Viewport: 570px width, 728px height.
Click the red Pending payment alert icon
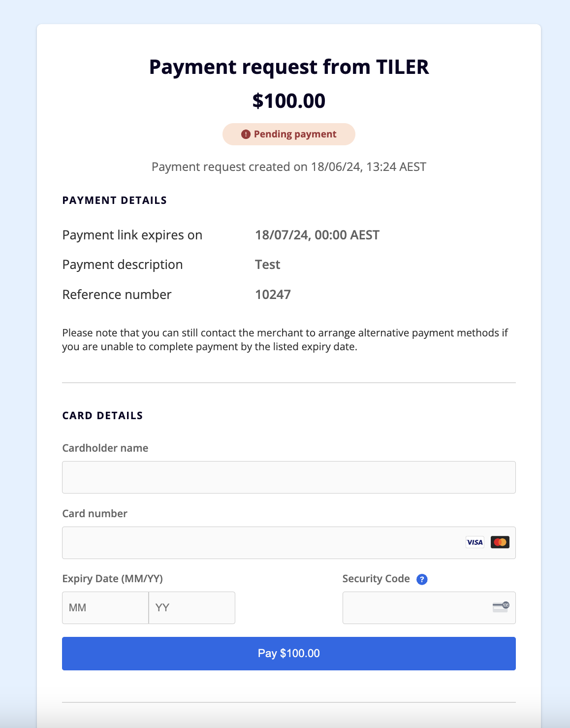click(x=246, y=134)
